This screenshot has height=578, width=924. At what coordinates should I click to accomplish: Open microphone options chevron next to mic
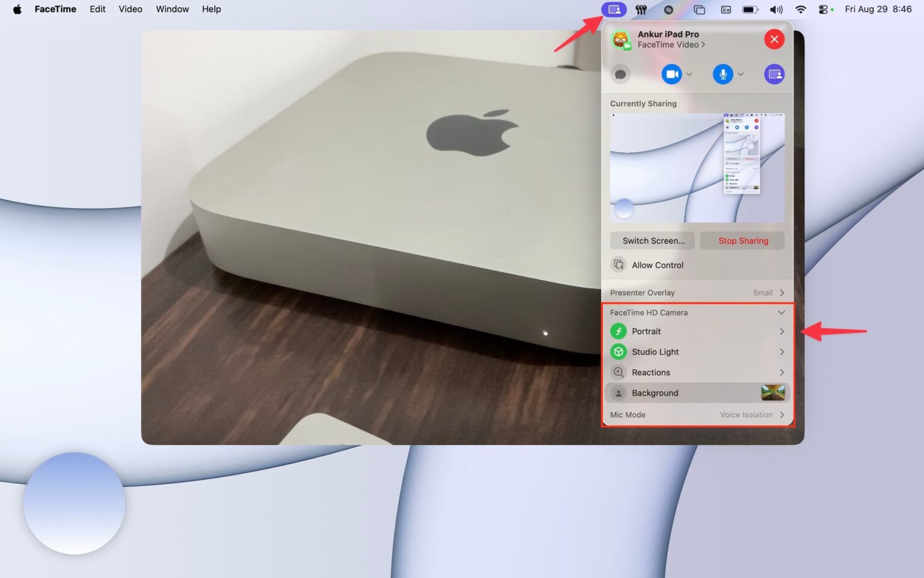(x=741, y=74)
